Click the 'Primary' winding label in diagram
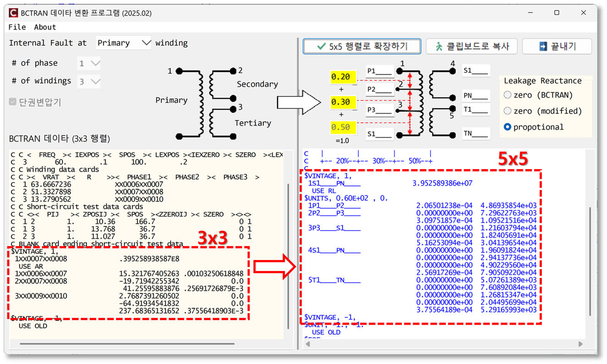The height and width of the screenshot is (364, 607). coord(172,100)
